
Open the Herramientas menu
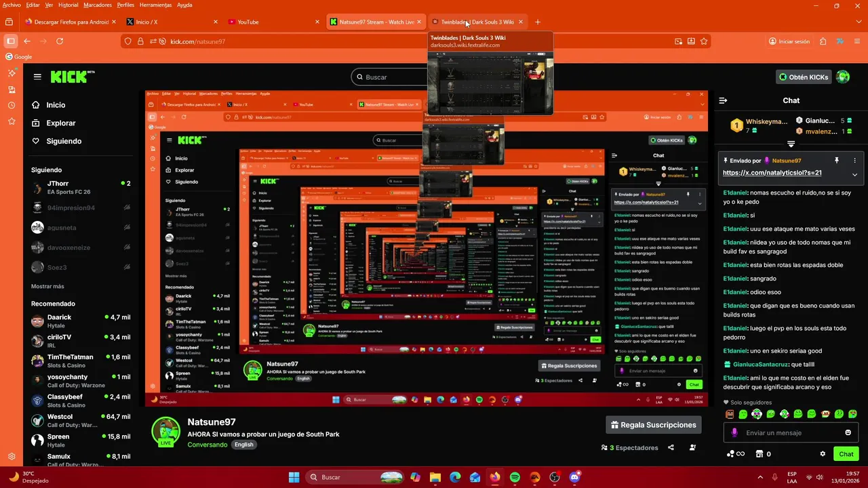click(155, 5)
